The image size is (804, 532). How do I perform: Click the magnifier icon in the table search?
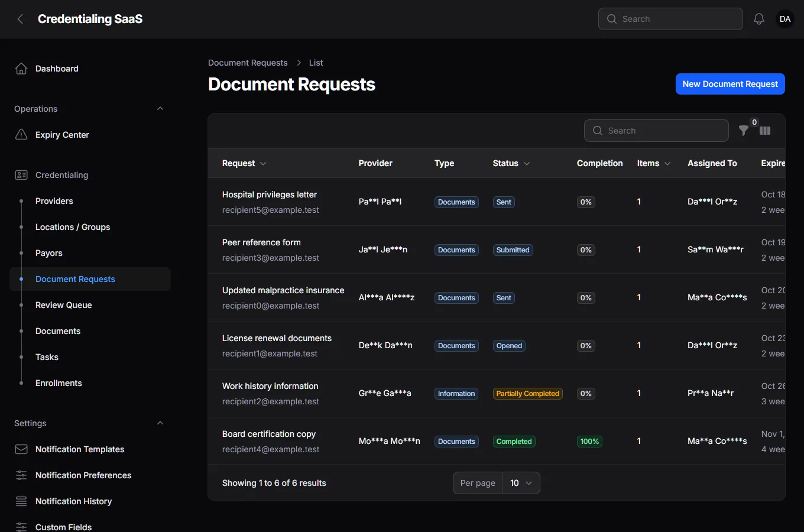click(598, 131)
